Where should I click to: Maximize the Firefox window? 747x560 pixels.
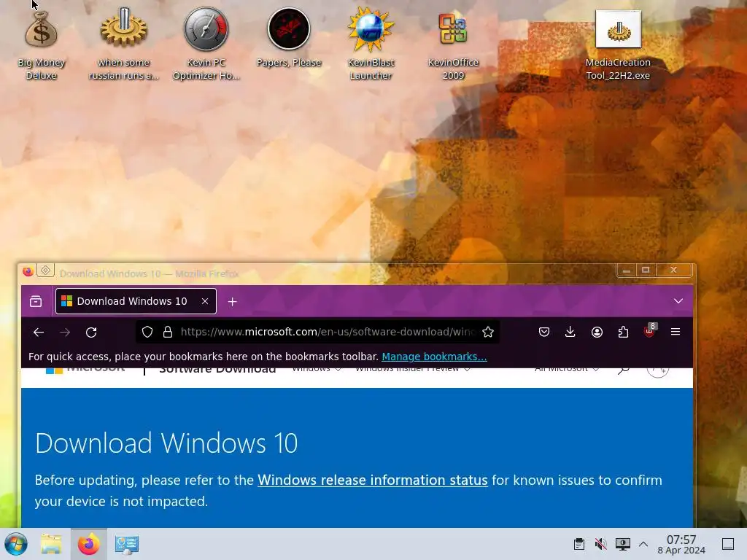646,270
